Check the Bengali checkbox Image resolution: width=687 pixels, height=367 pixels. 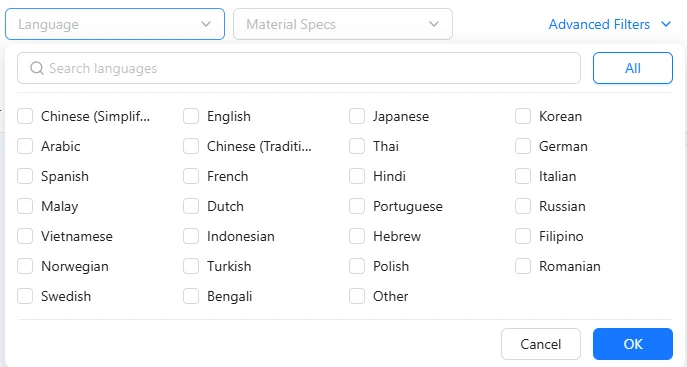(191, 296)
